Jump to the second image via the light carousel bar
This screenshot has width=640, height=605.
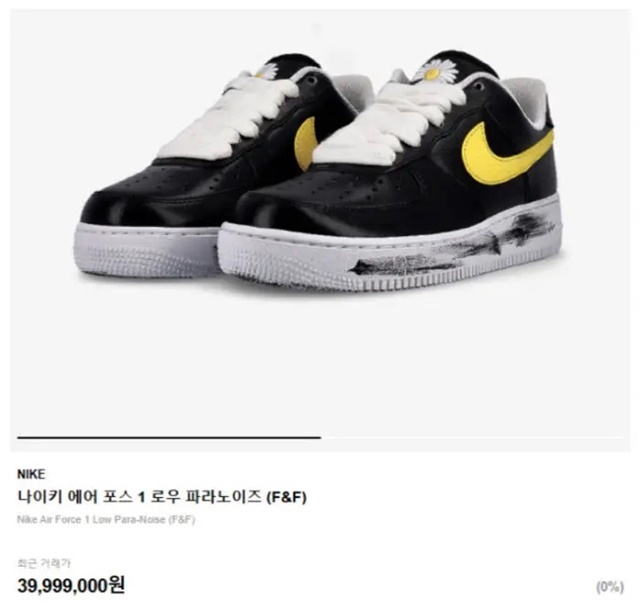pos(472,437)
